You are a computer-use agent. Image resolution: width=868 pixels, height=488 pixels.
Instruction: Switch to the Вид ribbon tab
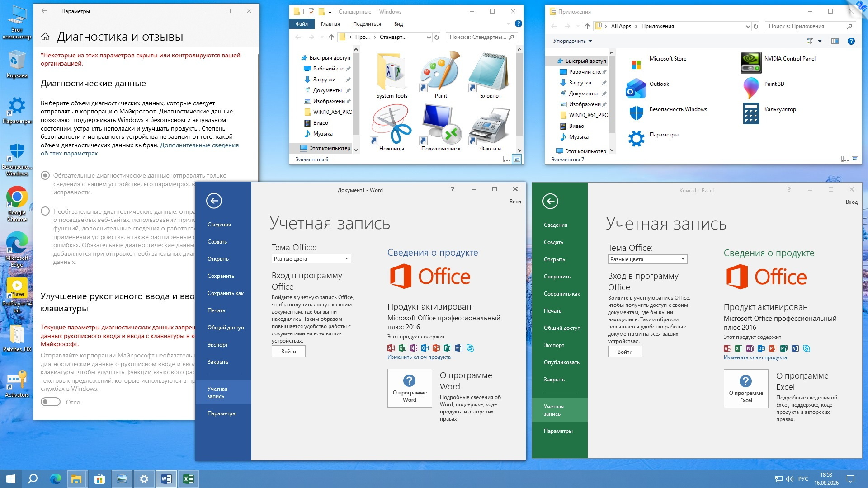(x=398, y=24)
